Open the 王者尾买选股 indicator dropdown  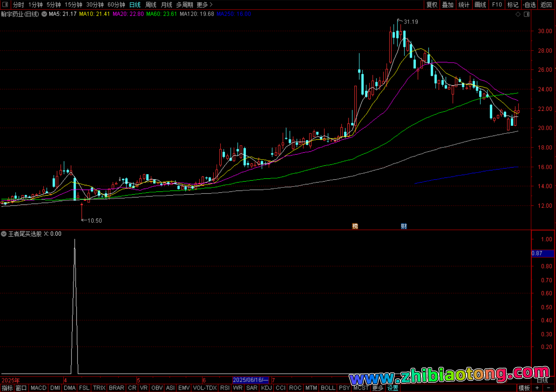(x=4, y=234)
